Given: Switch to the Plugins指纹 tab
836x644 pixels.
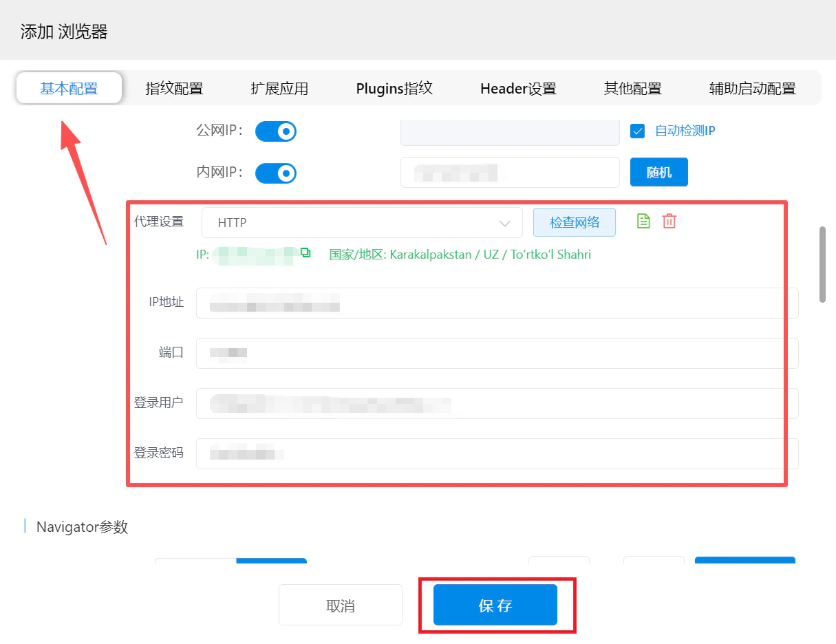Looking at the screenshot, I should pos(394,88).
